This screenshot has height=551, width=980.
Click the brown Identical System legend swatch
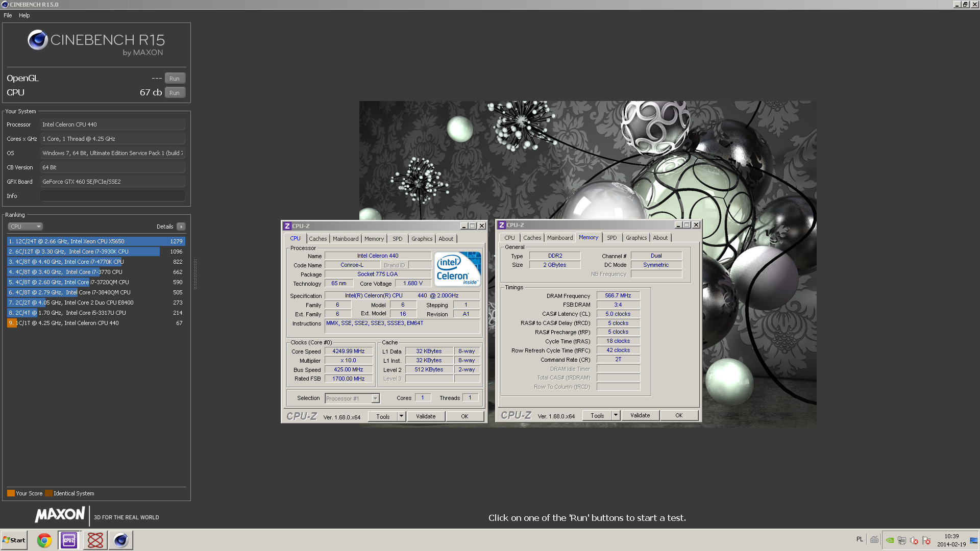[48, 493]
